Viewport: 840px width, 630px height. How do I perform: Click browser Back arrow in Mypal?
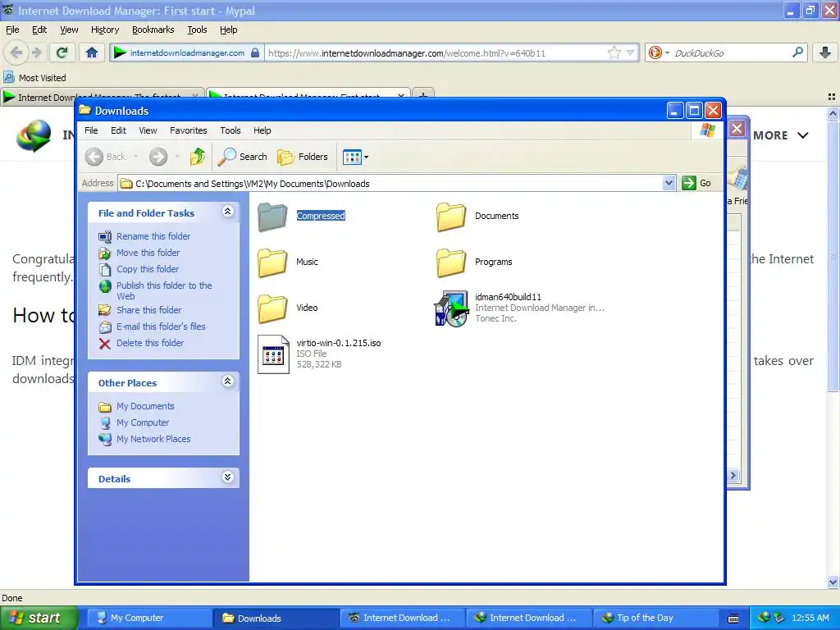(x=16, y=52)
